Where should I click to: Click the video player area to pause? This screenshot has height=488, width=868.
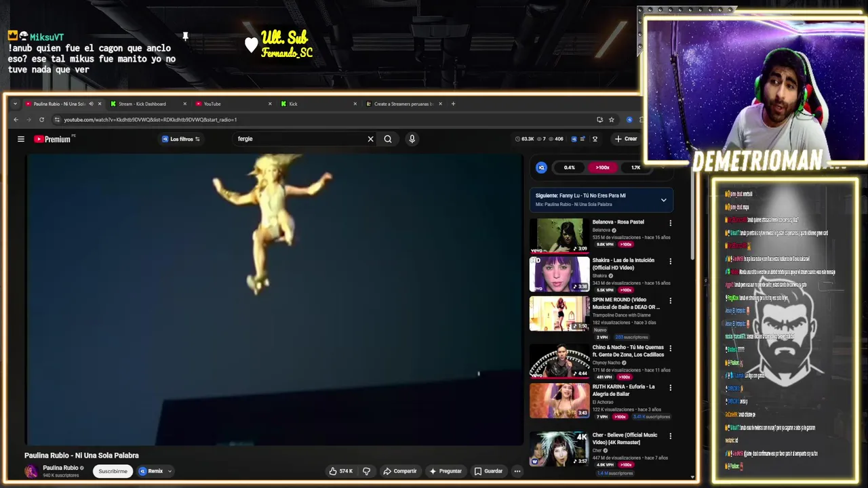[275, 300]
